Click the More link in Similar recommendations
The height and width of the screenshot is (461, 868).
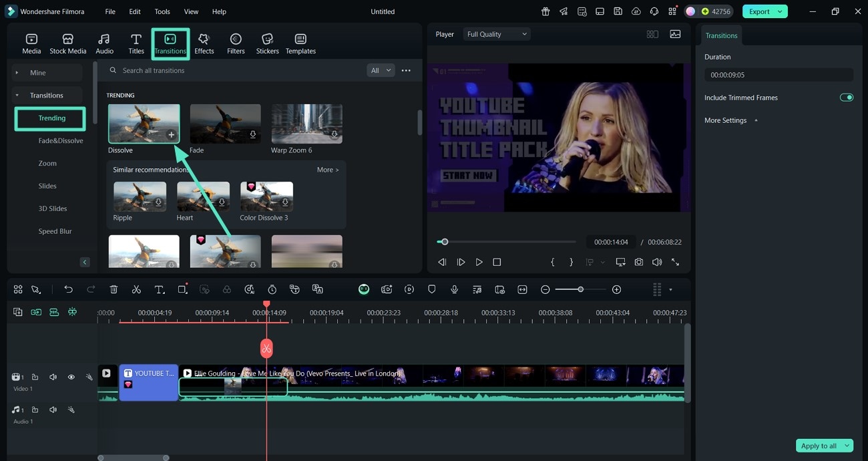pos(328,170)
